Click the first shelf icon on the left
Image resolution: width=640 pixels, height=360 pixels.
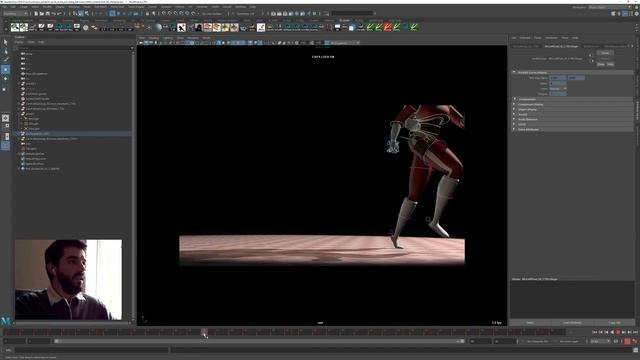pos(15,27)
